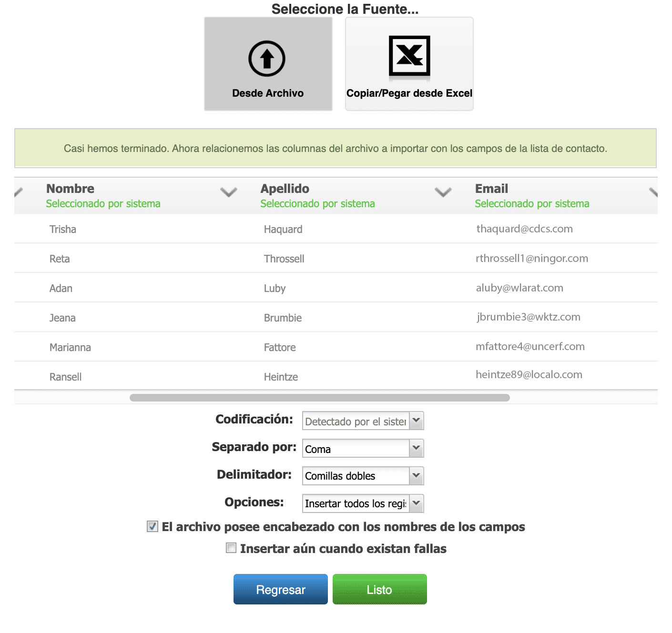Image resolution: width=672 pixels, height=633 pixels.
Task: Click email rthrossell1@ningor.com
Action: pos(532,258)
